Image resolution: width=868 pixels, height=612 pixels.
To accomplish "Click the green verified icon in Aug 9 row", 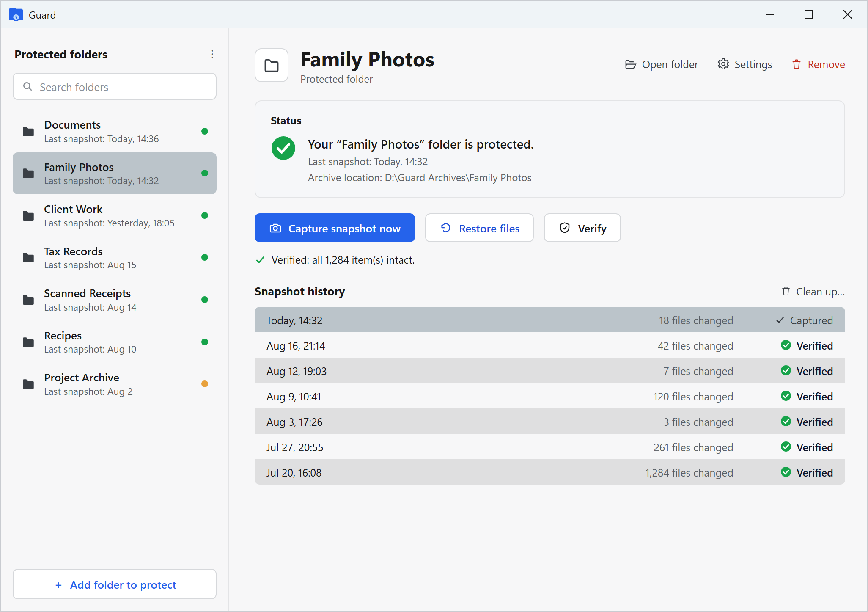I will pyautogui.click(x=786, y=396).
